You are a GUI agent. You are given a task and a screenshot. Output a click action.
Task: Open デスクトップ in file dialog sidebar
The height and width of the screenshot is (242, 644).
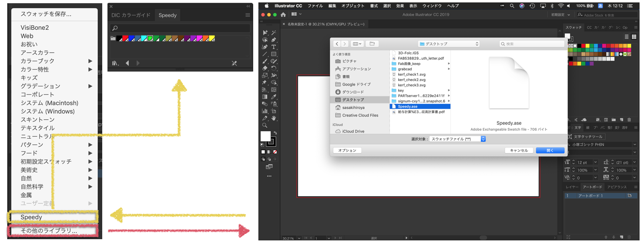[x=359, y=100]
